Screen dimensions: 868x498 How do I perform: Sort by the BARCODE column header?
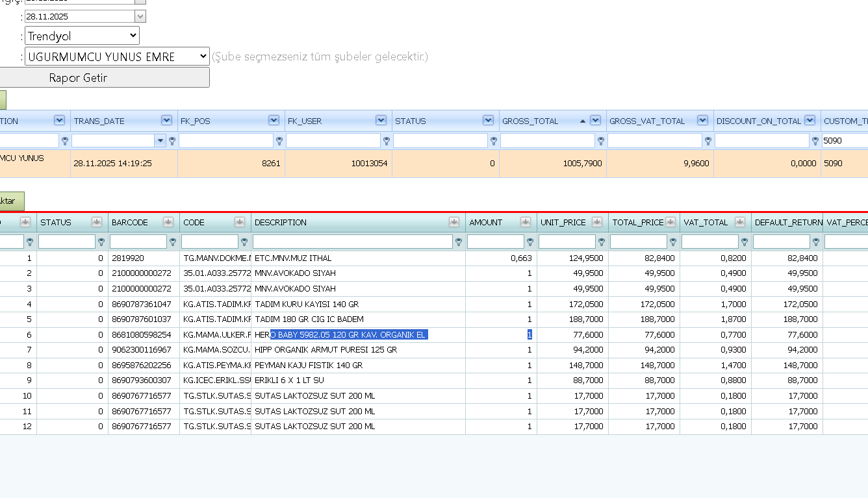click(x=130, y=222)
